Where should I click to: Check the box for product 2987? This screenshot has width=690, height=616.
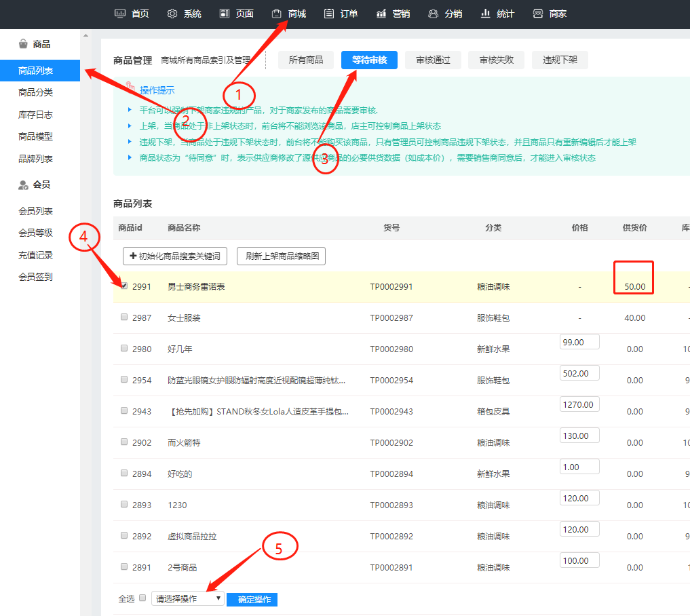(124, 317)
